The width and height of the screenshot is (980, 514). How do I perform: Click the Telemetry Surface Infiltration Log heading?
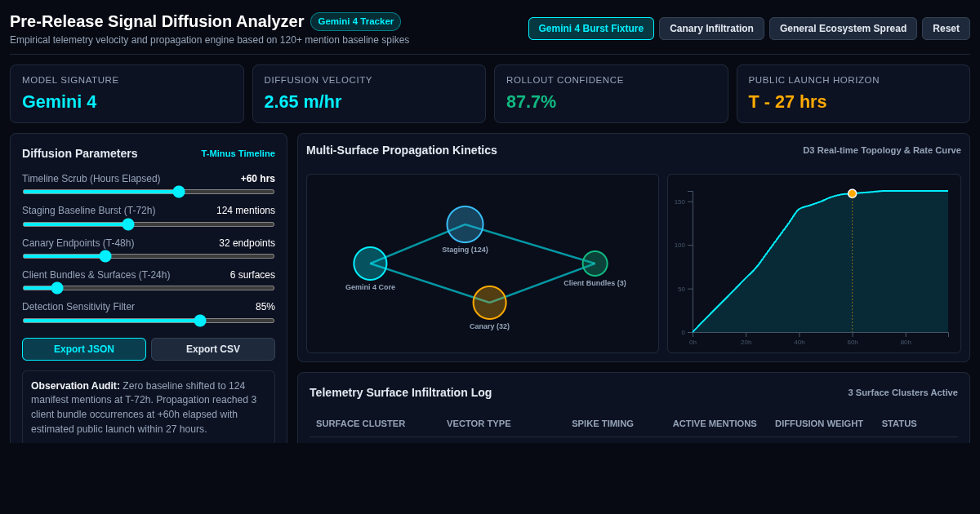(401, 392)
